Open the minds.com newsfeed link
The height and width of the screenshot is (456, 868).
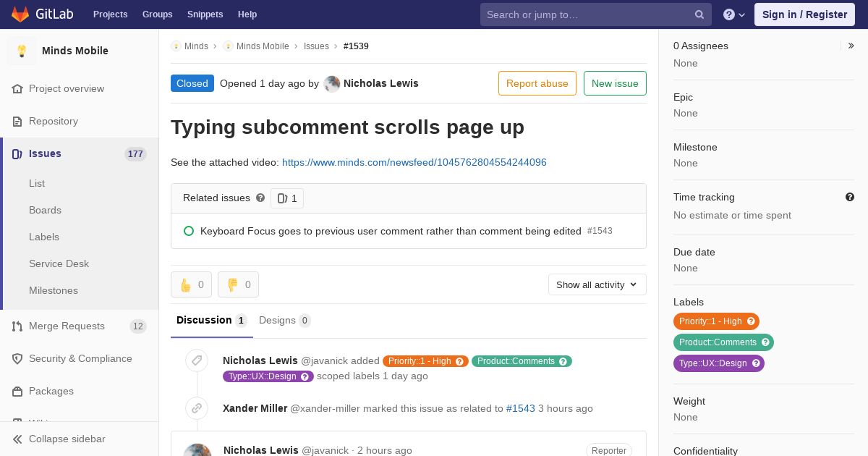pos(414,162)
